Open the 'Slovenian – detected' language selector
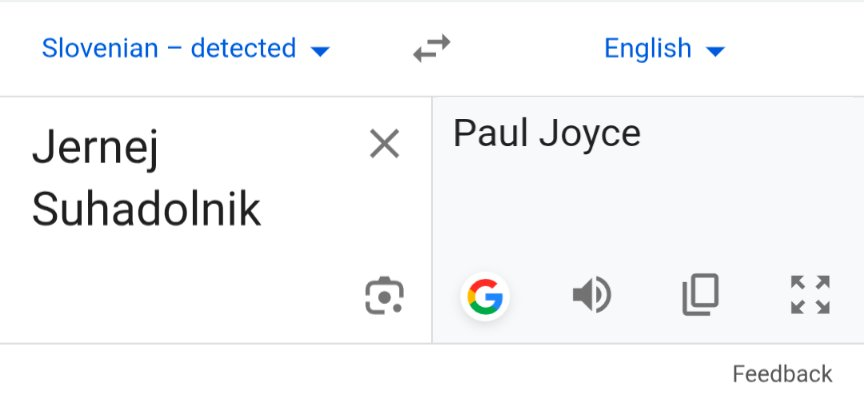 [x=186, y=48]
